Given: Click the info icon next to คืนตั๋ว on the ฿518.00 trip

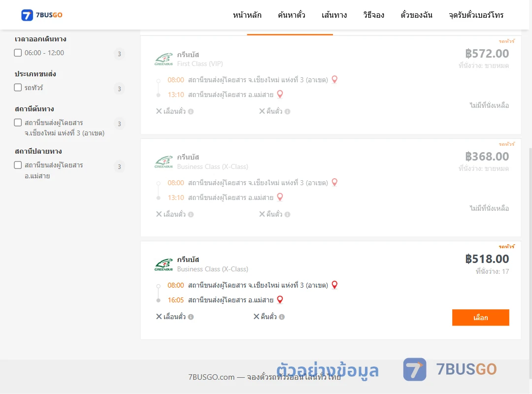Looking at the screenshot, I should click(x=282, y=317).
